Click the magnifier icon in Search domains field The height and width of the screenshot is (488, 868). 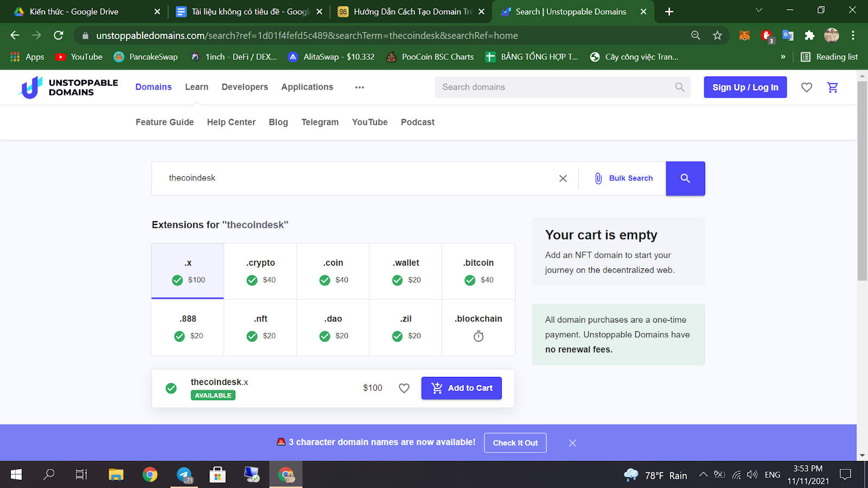[x=680, y=87]
